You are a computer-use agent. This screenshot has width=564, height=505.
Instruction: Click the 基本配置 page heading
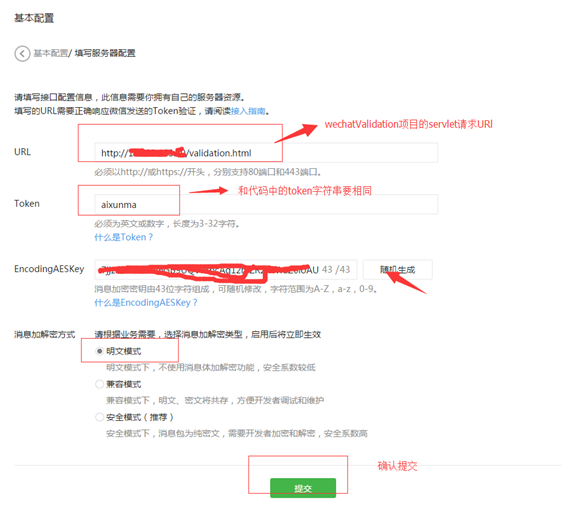tap(34, 18)
